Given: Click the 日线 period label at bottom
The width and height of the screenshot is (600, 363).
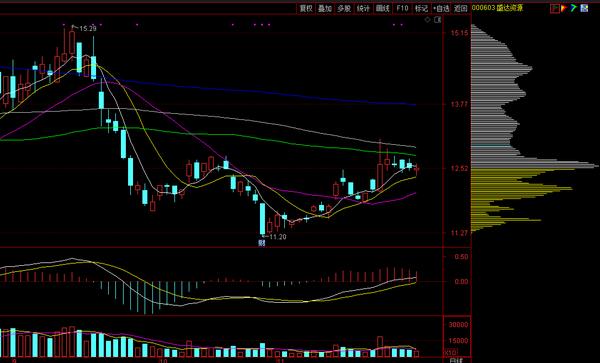Looking at the screenshot, I should tap(457, 360).
